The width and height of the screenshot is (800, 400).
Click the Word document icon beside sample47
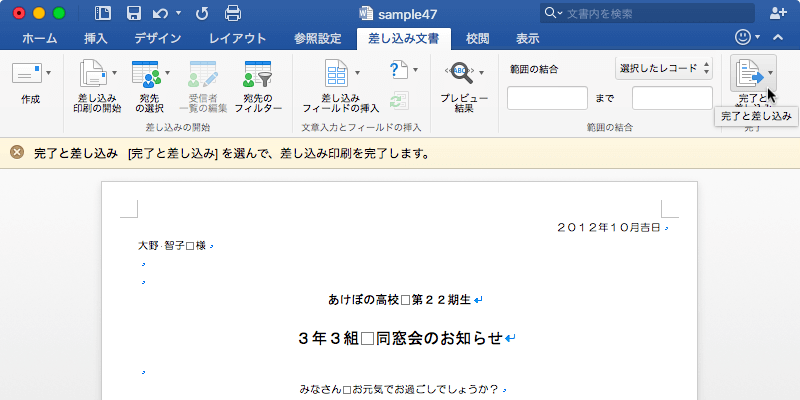pos(366,13)
